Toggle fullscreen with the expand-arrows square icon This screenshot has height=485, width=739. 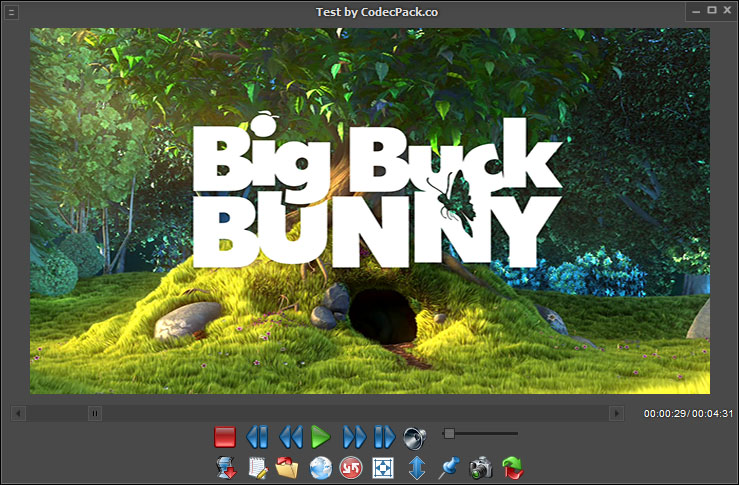(x=383, y=469)
